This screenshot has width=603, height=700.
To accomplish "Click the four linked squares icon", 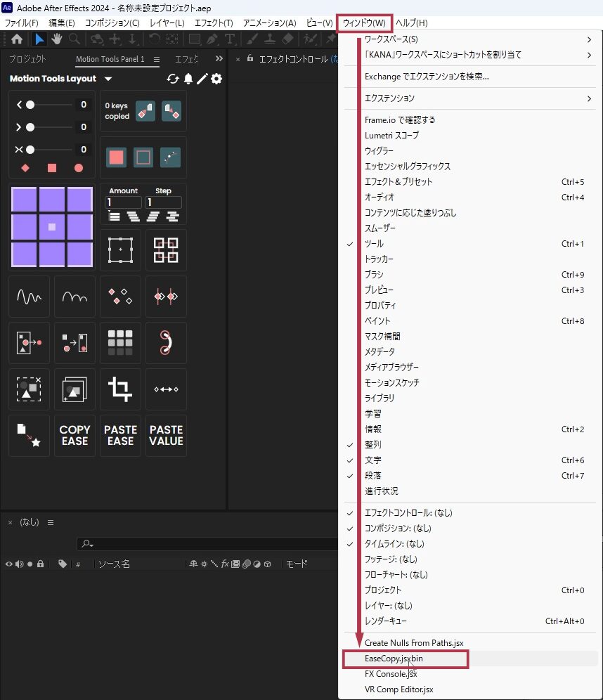I will (166, 250).
